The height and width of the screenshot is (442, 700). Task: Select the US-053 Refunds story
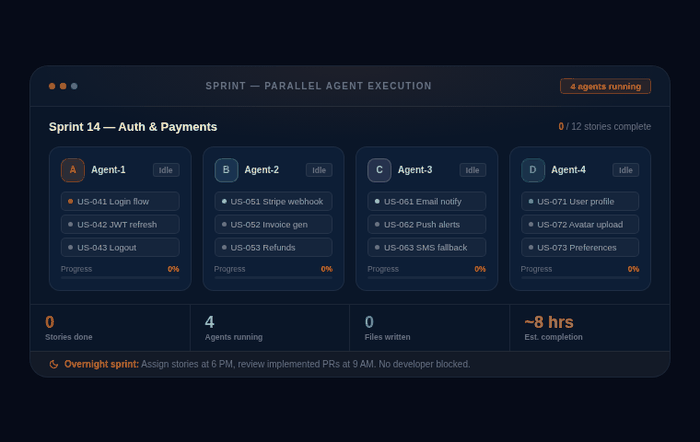(273, 247)
